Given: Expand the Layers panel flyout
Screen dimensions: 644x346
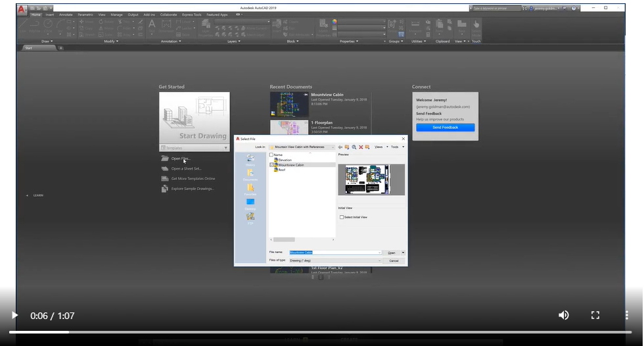Looking at the screenshot, I should point(234,41).
